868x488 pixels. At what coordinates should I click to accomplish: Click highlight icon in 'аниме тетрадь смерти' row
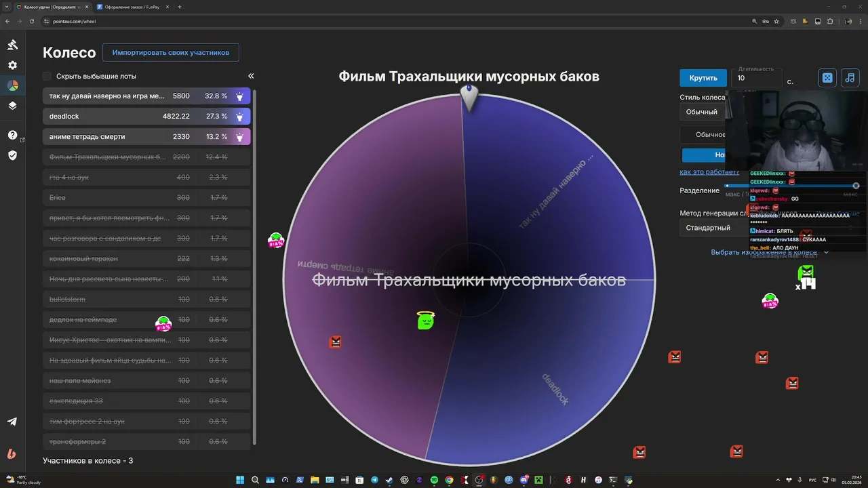point(239,137)
